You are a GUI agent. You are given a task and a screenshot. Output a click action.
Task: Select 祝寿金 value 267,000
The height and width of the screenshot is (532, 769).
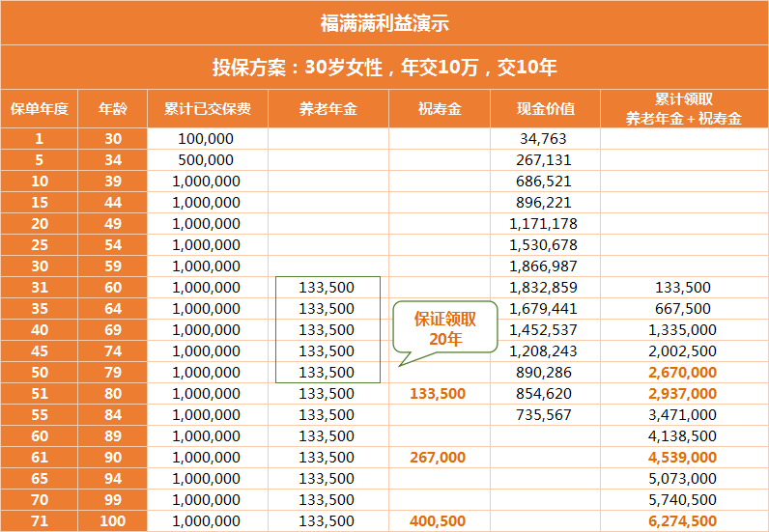[438, 458]
